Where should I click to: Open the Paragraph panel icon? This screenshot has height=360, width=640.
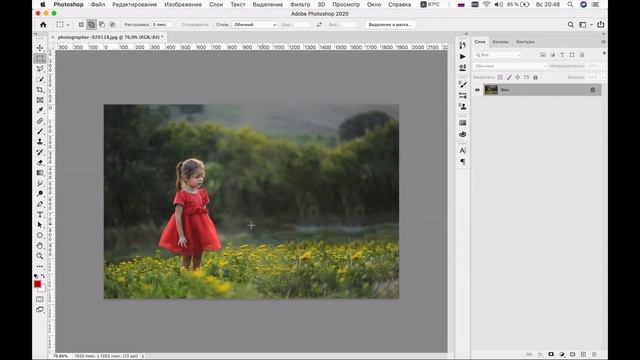pyautogui.click(x=462, y=162)
